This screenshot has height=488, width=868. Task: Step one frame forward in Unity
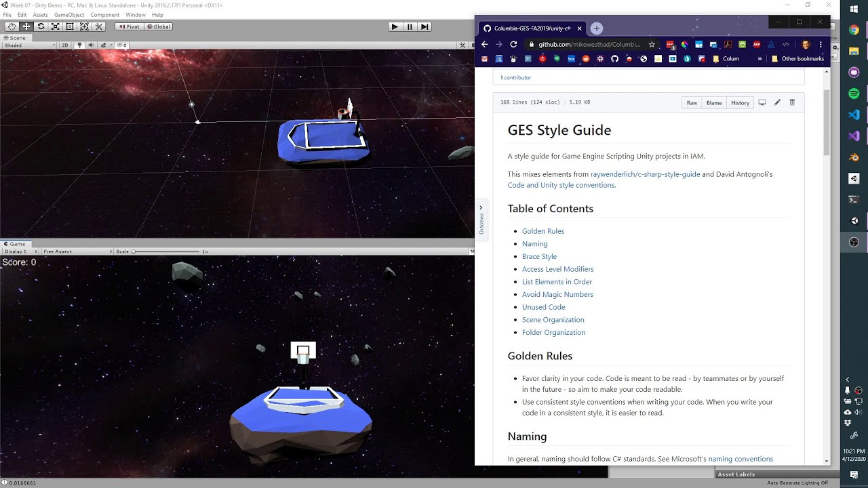click(x=425, y=26)
